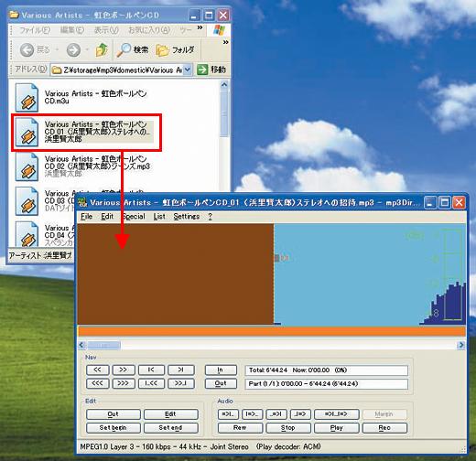476x461 pixels.
Task: Click Set begin button
Action: click(x=113, y=428)
